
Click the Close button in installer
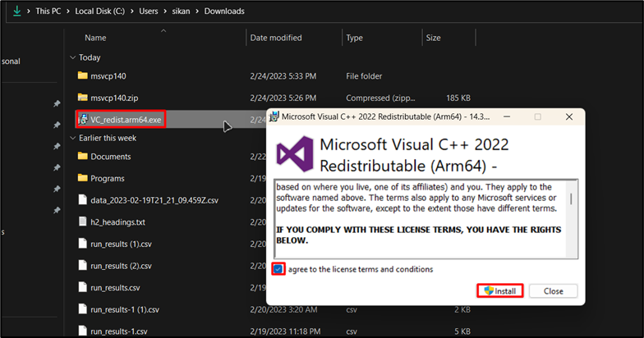click(x=554, y=290)
